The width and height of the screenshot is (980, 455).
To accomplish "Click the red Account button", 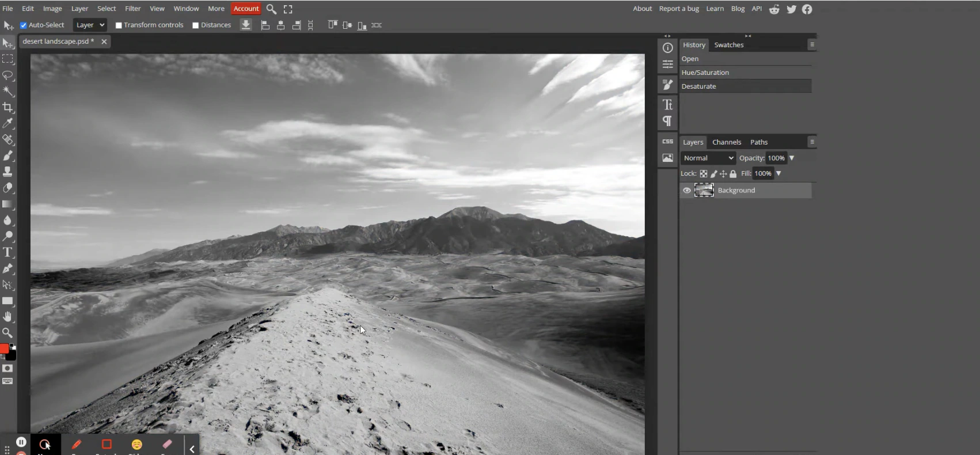I will (x=246, y=9).
